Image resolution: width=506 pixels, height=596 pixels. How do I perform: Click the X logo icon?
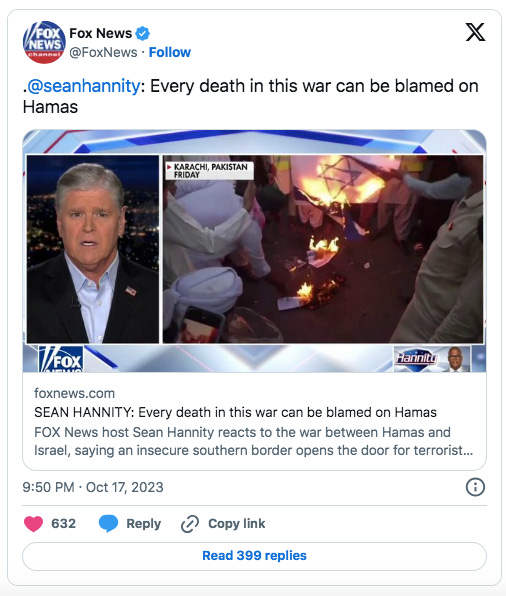pyautogui.click(x=475, y=32)
